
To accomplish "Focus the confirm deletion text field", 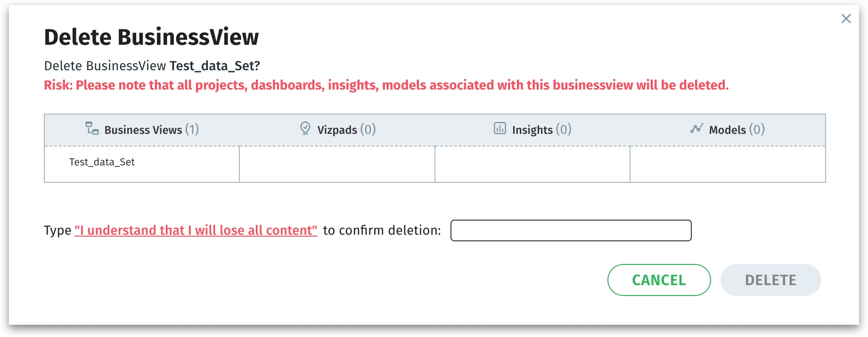I will tap(571, 230).
